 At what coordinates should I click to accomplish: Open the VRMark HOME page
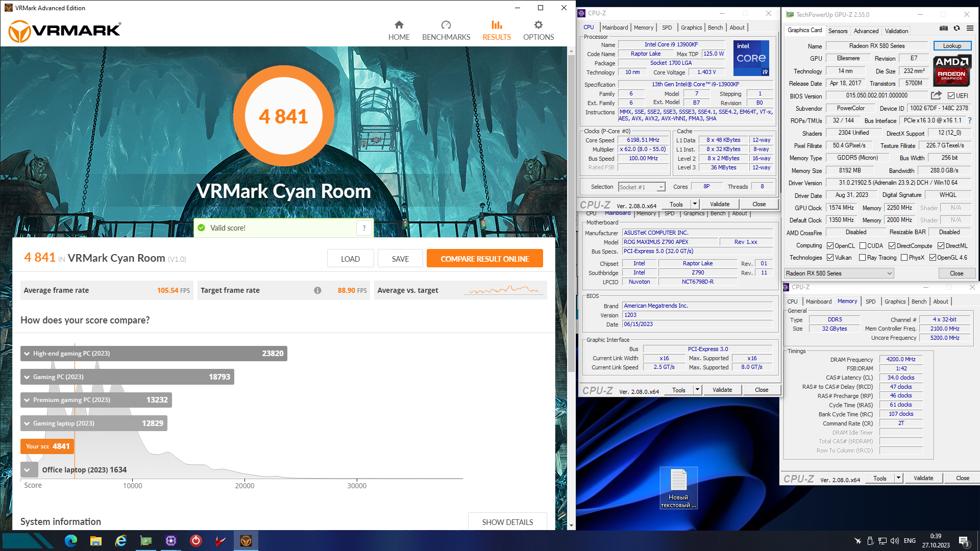399,31
